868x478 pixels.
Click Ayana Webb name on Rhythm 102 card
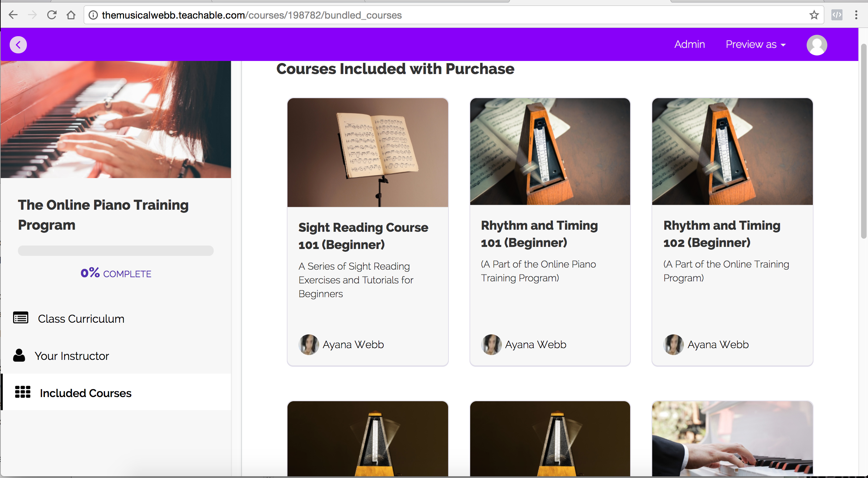(718, 344)
